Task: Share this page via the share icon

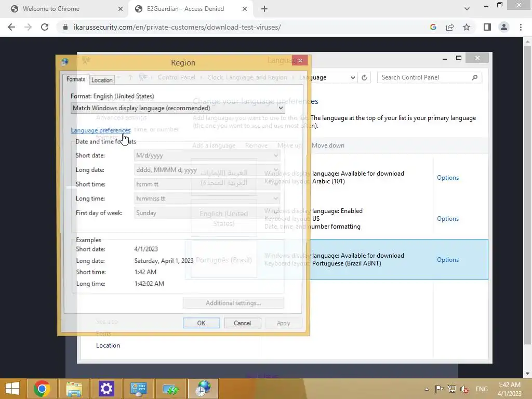Action: (450, 27)
